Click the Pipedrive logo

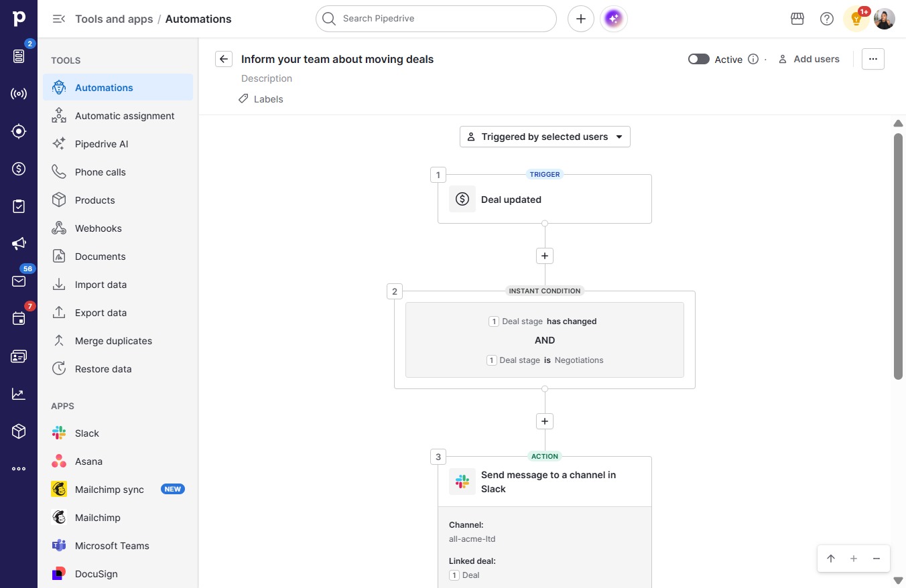click(x=19, y=19)
